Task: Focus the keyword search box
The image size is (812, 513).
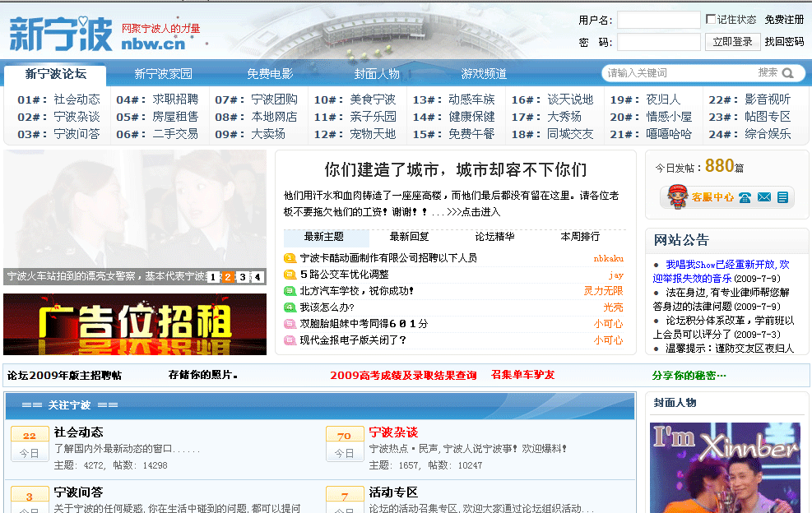Action: click(680, 73)
